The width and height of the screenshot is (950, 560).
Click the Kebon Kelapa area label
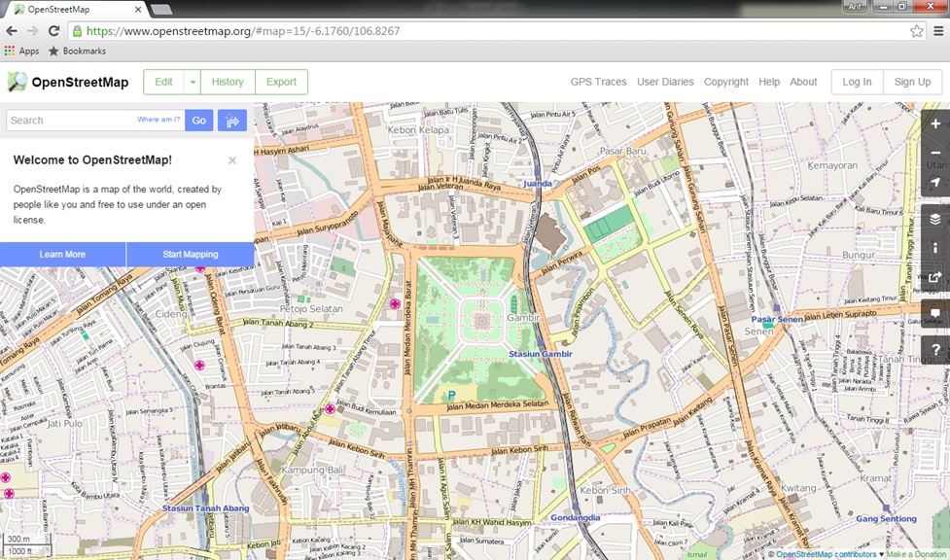[418, 129]
